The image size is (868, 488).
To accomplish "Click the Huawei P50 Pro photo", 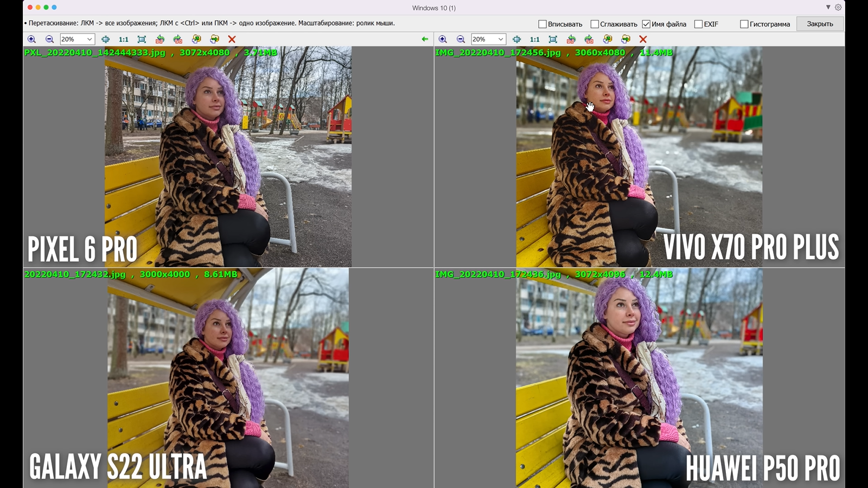I will [639, 378].
